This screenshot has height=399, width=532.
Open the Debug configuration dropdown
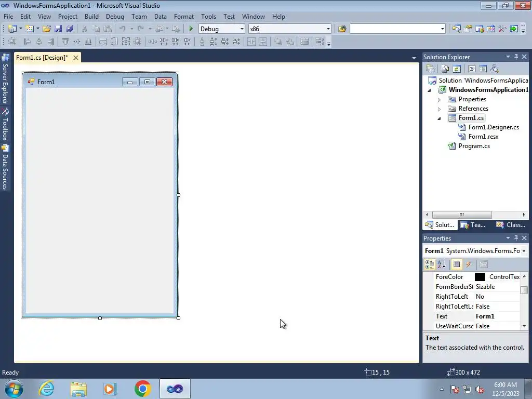point(242,29)
